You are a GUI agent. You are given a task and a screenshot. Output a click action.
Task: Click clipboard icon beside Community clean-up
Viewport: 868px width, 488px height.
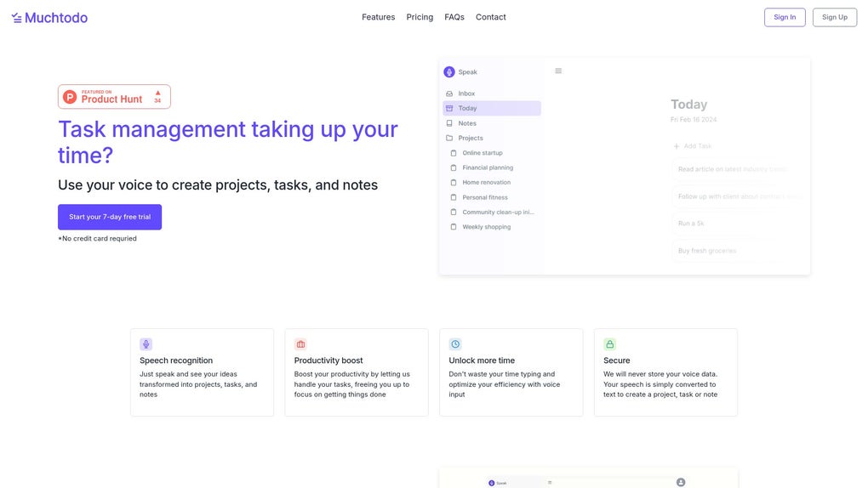coord(454,212)
